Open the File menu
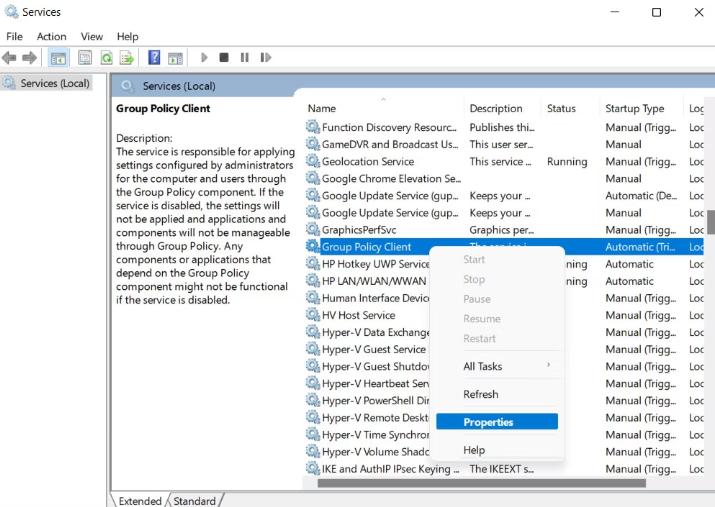 [14, 36]
